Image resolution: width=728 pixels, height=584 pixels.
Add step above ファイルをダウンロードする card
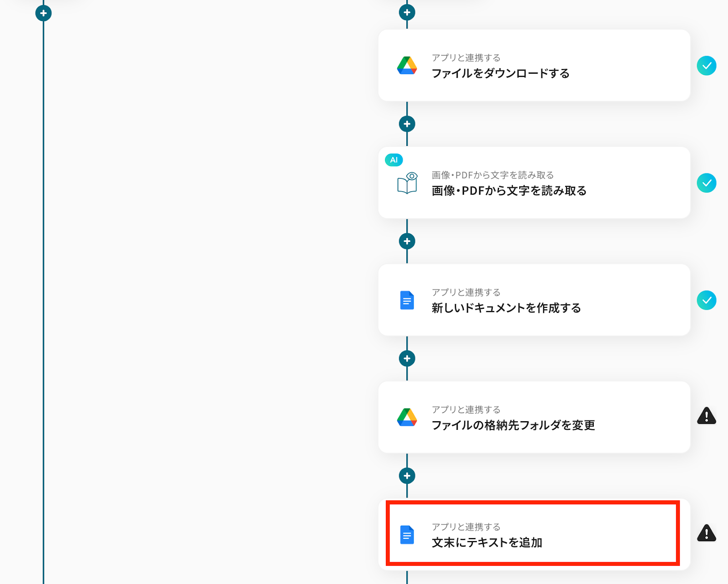pos(407,12)
